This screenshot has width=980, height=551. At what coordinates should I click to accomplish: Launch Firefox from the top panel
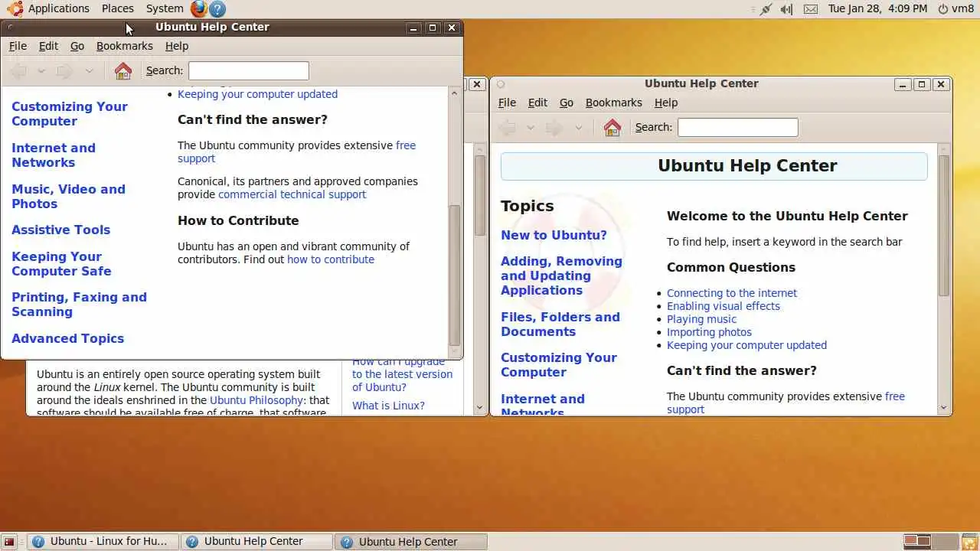[199, 8]
